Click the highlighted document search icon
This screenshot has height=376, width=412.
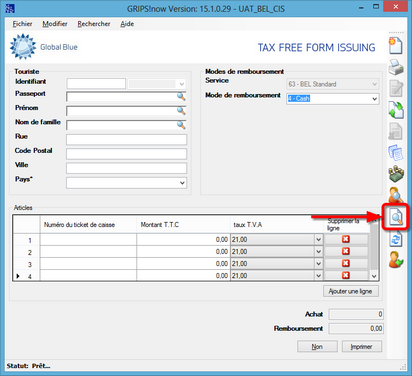point(396,217)
